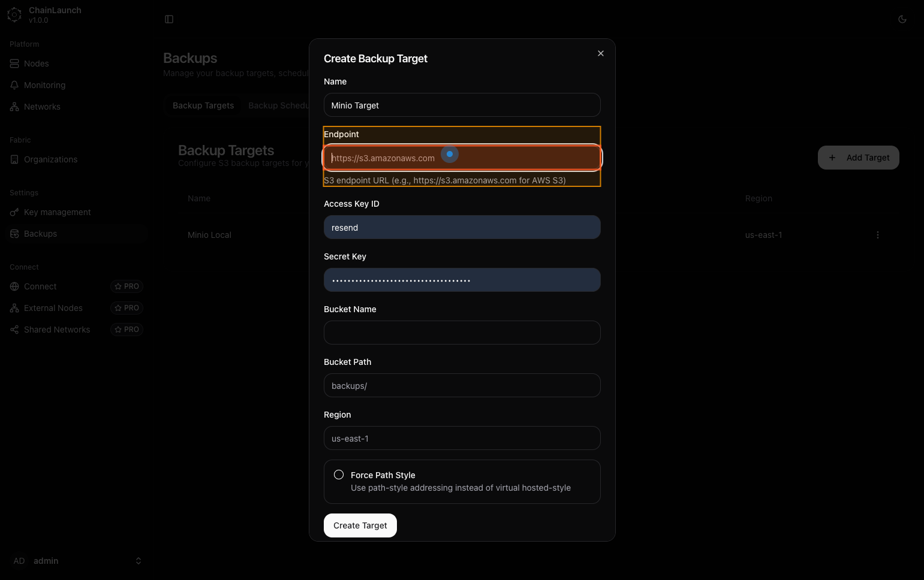Click the Create Target button

pyautogui.click(x=360, y=525)
